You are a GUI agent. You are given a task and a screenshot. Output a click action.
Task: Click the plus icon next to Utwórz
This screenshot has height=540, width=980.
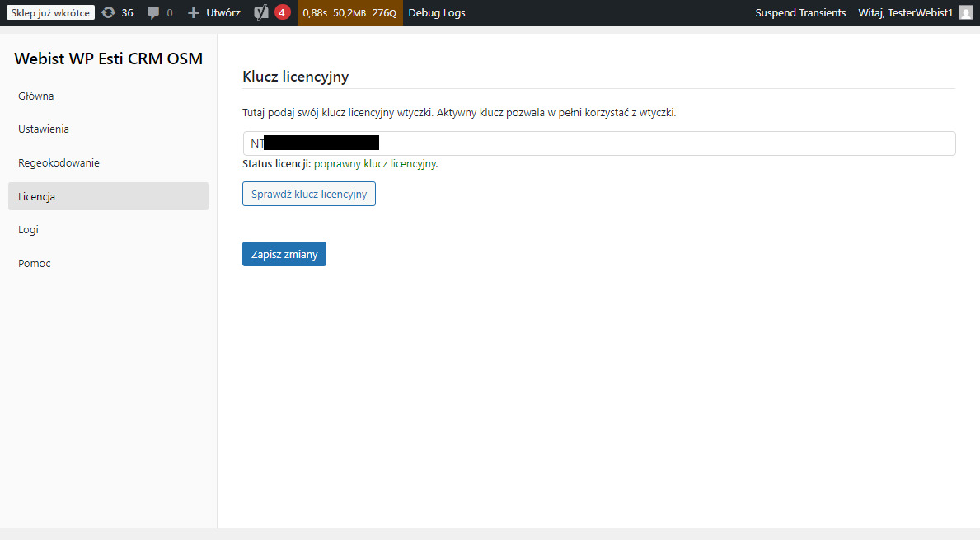point(194,13)
